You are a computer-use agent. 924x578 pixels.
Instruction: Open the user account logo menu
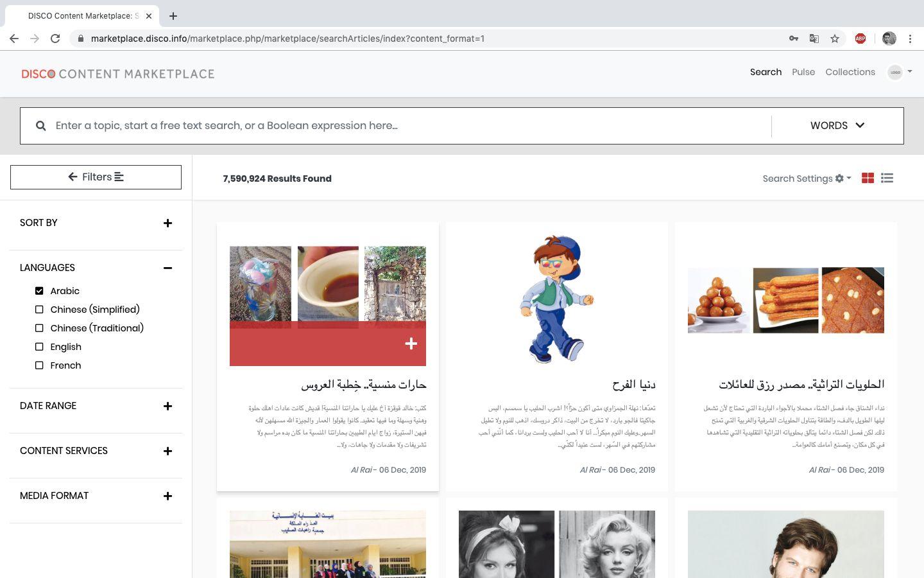(899, 72)
